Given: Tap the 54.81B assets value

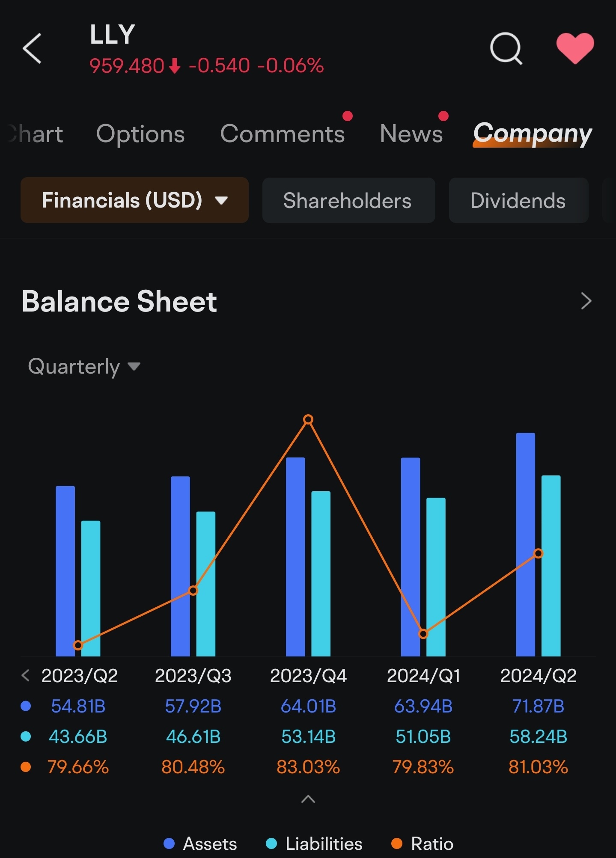Looking at the screenshot, I should (x=78, y=706).
